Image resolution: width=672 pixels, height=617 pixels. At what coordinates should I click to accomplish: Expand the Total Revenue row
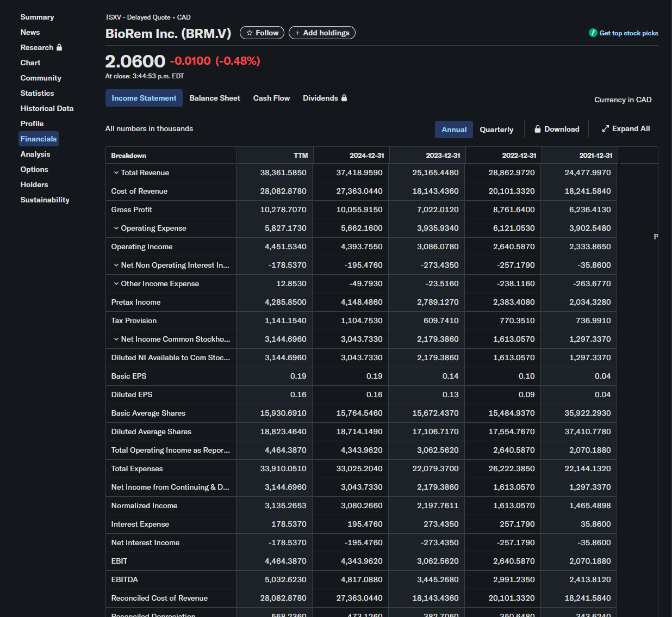pyautogui.click(x=116, y=172)
